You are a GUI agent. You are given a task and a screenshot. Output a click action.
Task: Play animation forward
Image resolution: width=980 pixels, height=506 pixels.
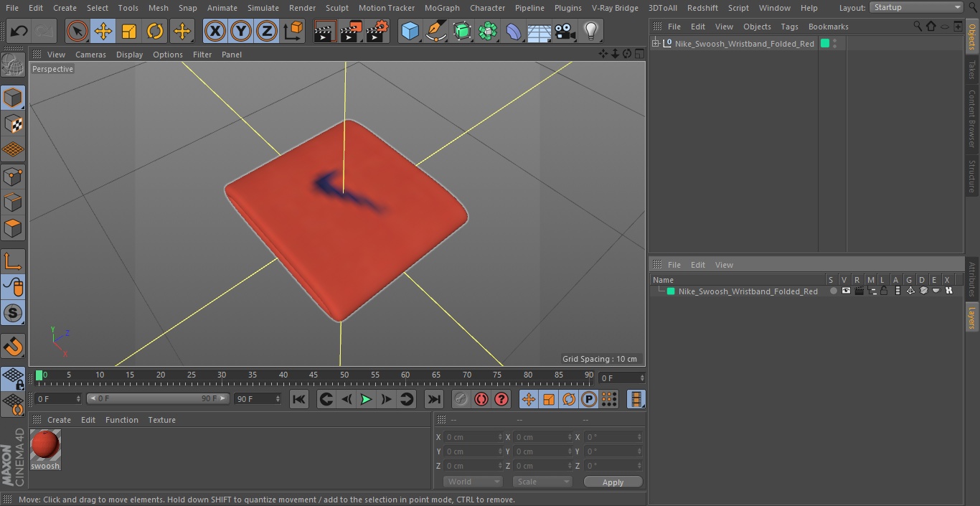pyautogui.click(x=366, y=400)
